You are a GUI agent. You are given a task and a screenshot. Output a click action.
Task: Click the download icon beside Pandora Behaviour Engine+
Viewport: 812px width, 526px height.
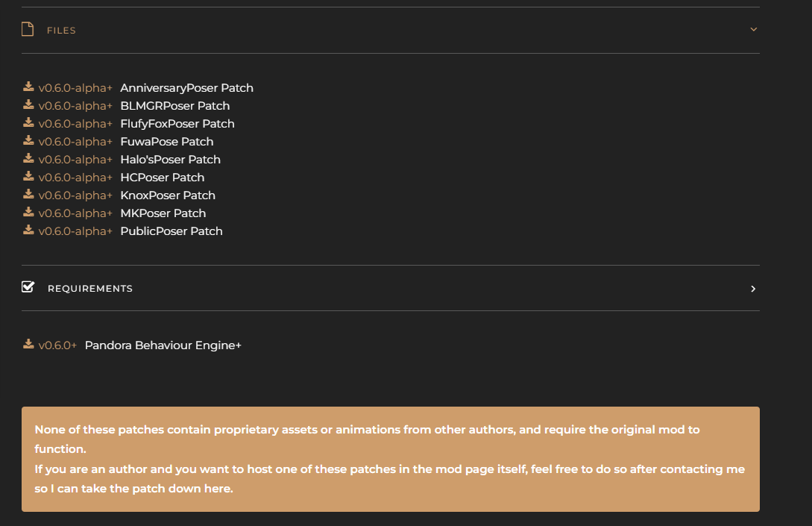(29, 345)
